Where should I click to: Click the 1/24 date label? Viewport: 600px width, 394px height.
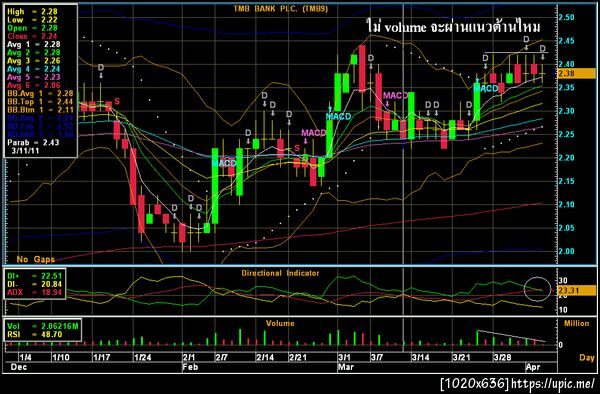coord(142,358)
